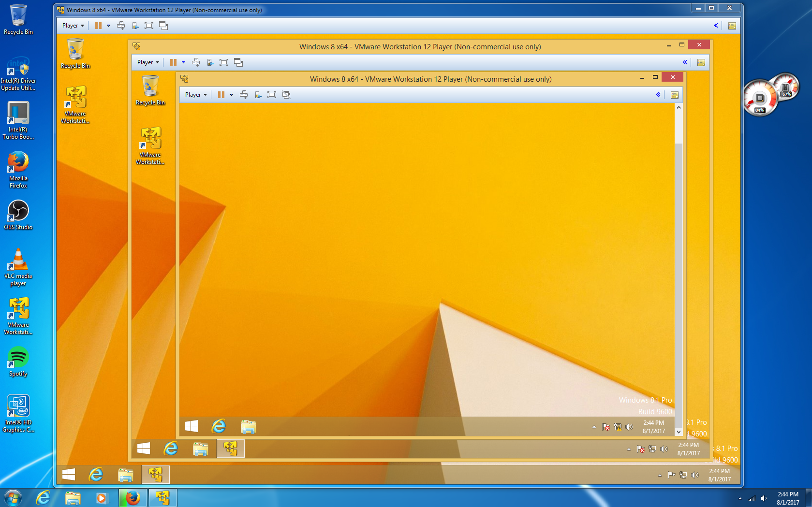Click VMware taskbar button in second-level VM
The width and height of the screenshot is (812, 507).
coord(231,449)
